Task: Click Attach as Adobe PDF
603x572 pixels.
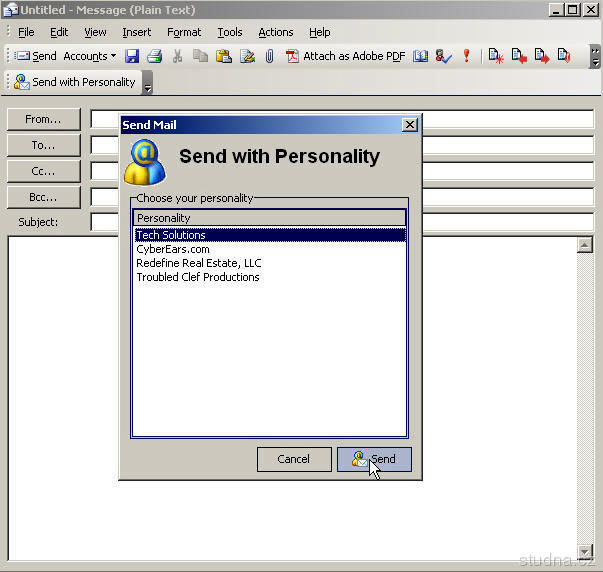Action: [345, 56]
